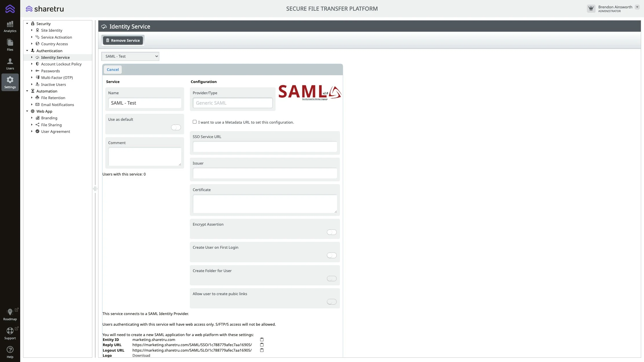The height and width of the screenshot is (362, 644).
Task: Collapse the Security tree section
Action: tap(27, 24)
